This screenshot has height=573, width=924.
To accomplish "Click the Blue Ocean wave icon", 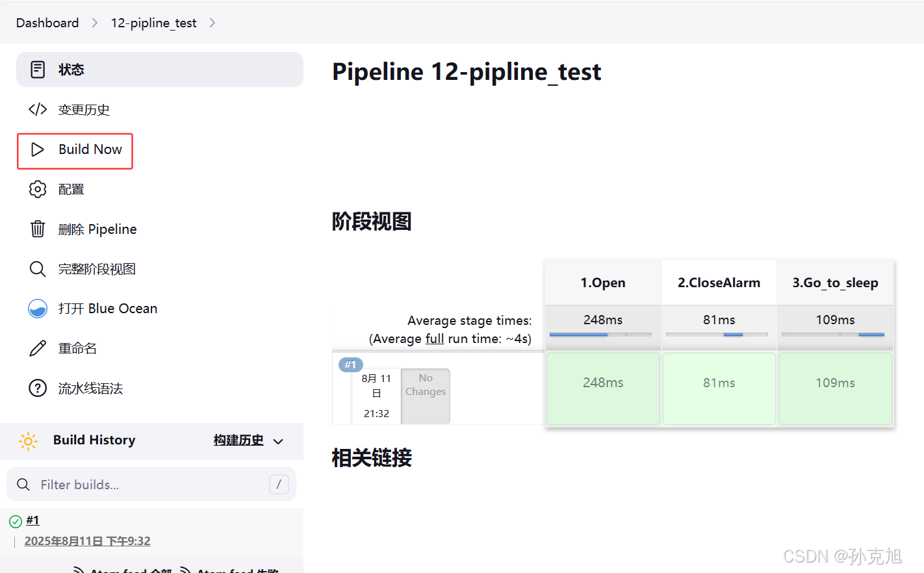I will [x=38, y=309].
